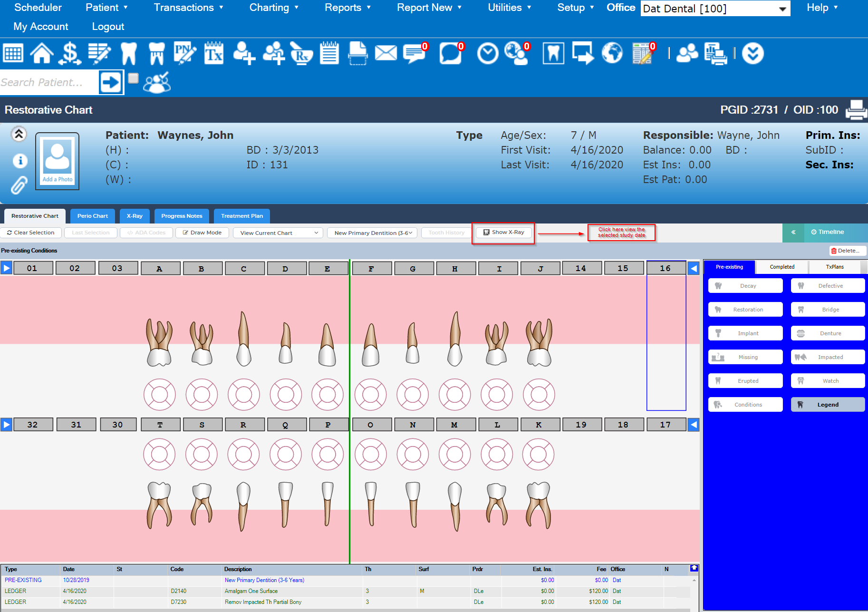Click the Clear Selection button
This screenshot has height=612, width=868.
point(31,233)
